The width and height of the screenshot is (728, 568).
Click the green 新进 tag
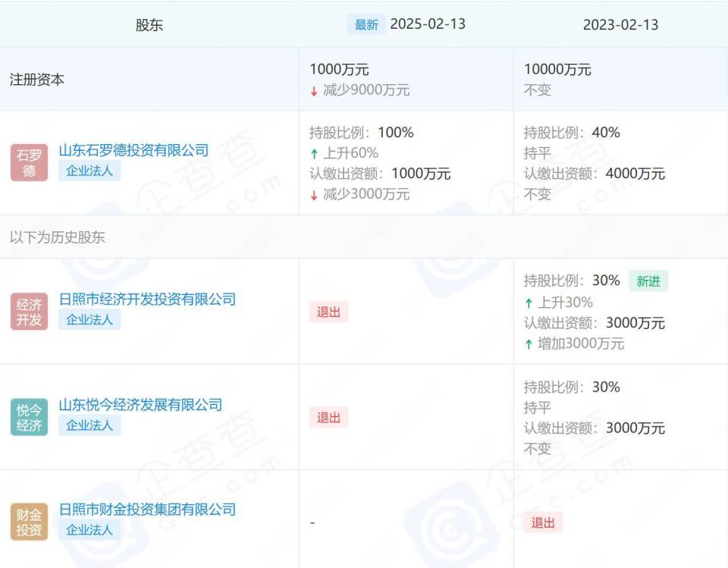[648, 281]
